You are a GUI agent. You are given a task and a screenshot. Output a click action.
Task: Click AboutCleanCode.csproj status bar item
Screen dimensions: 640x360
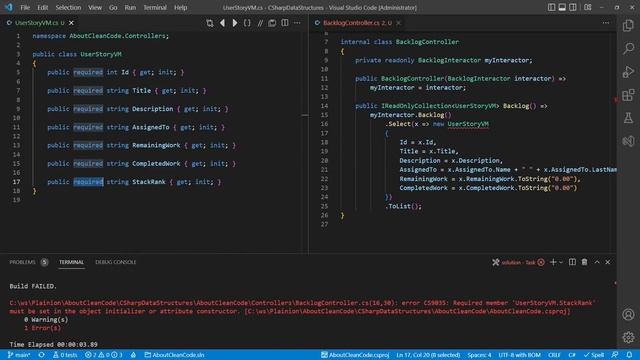pos(355,355)
